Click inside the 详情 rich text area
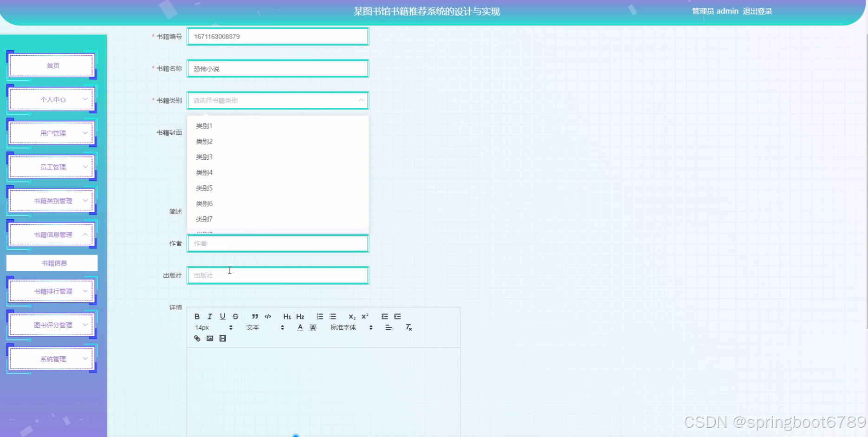868x437 pixels. coord(324,392)
